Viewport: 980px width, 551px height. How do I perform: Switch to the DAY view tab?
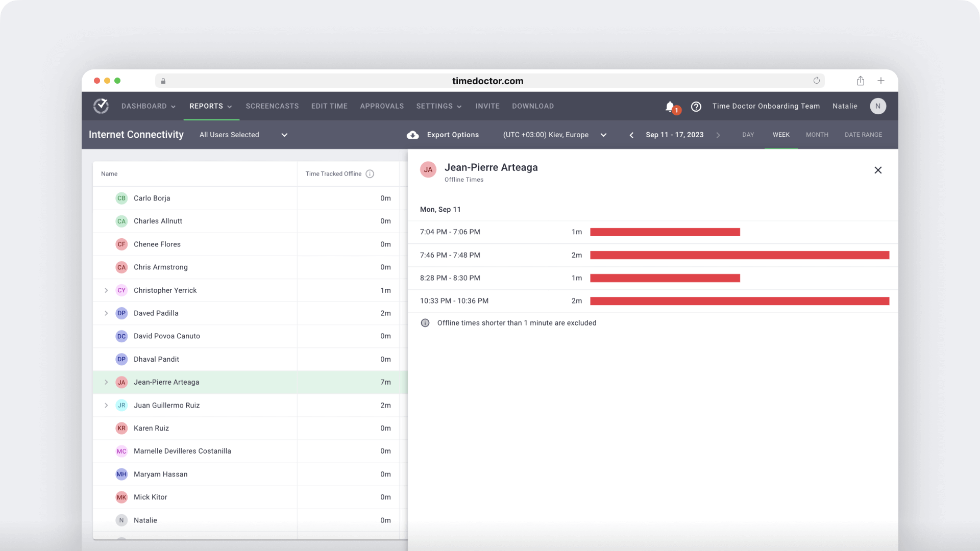[748, 135]
